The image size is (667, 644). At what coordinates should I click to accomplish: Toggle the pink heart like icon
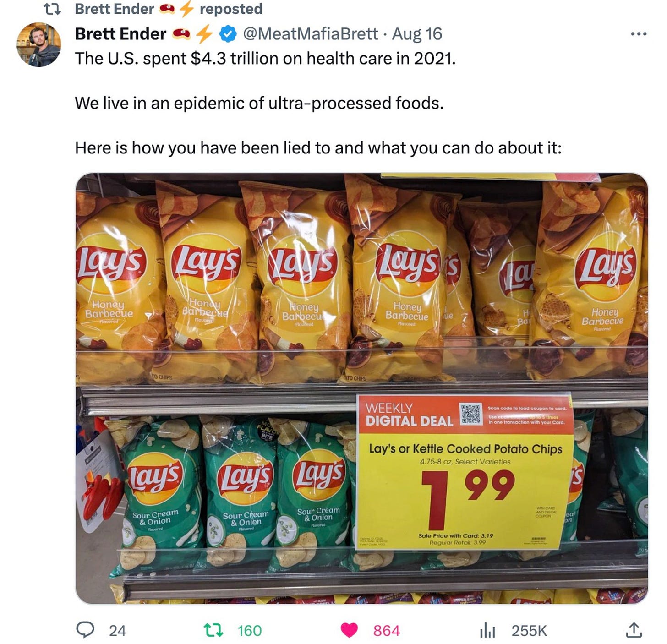coord(349,630)
